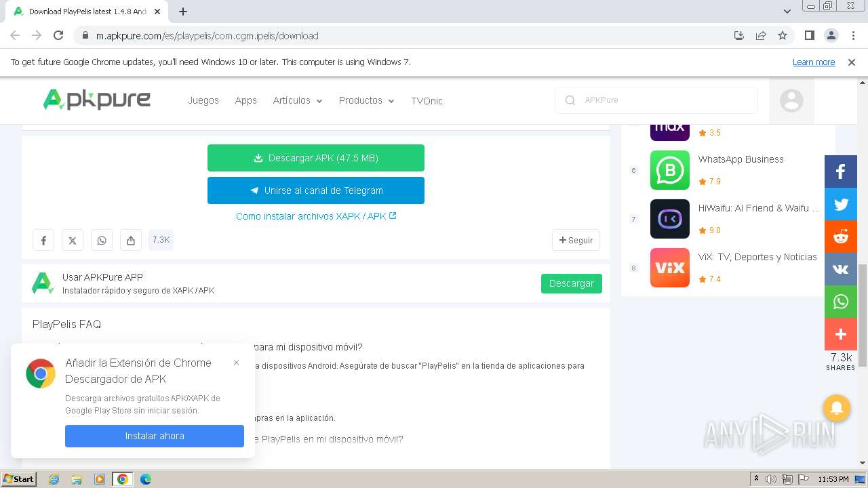Click the Seguir button
The image size is (868, 488).
pos(576,240)
